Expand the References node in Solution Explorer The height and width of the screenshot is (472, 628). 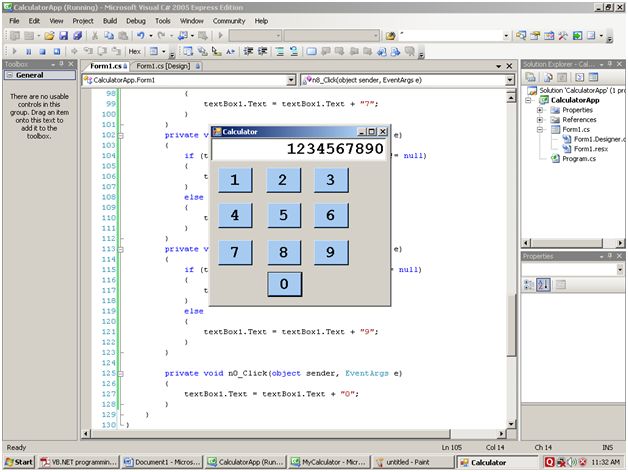coord(541,119)
